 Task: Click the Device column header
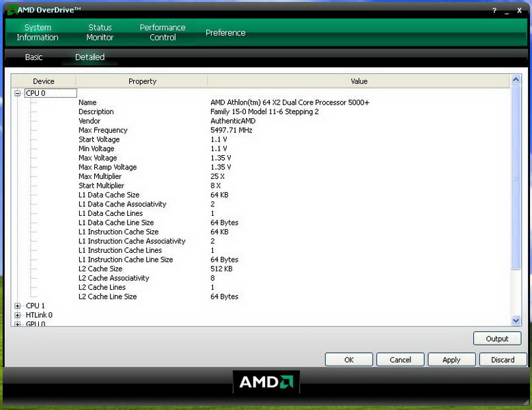tap(44, 81)
